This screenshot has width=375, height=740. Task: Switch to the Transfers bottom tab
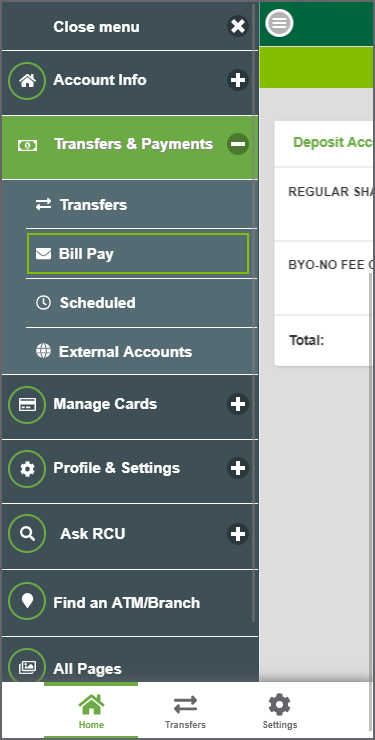click(185, 711)
